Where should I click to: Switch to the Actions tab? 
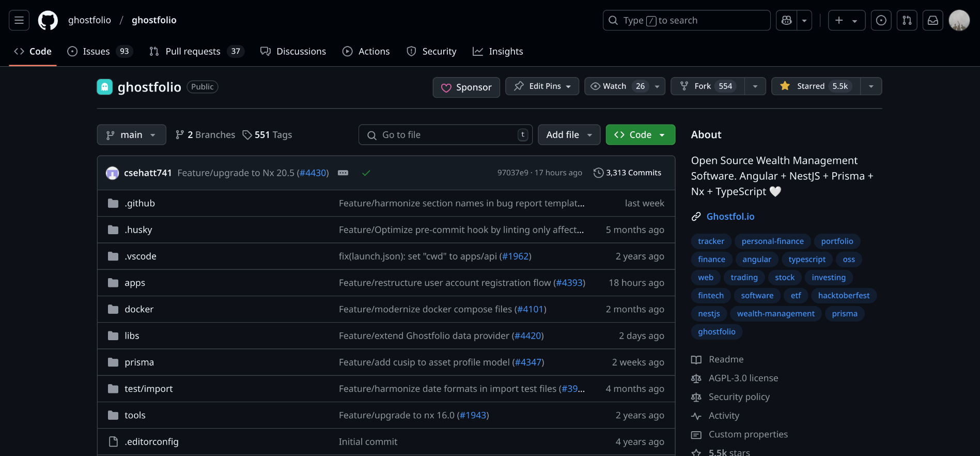(366, 51)
